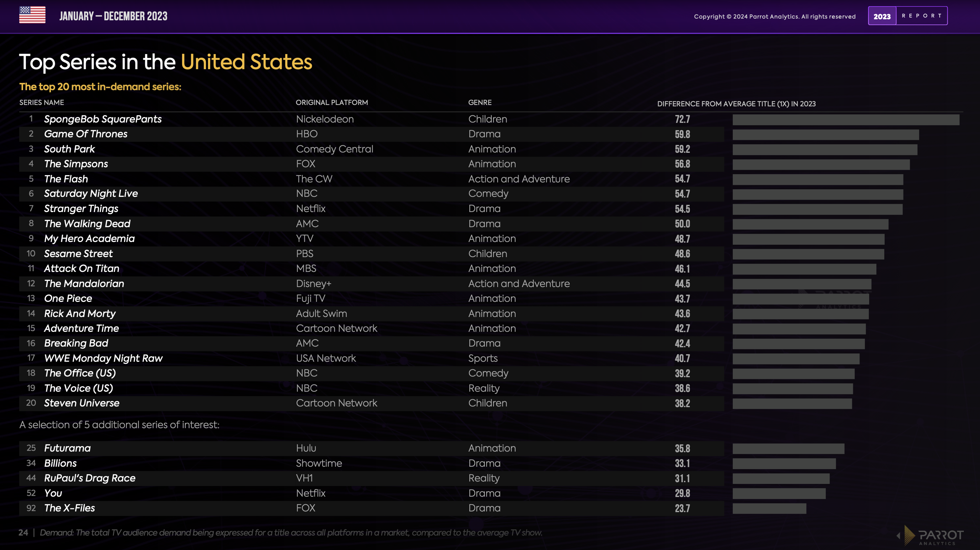
Task: Select Stranger Things series name
Action: pyautogui.click(x=81, y=209)
